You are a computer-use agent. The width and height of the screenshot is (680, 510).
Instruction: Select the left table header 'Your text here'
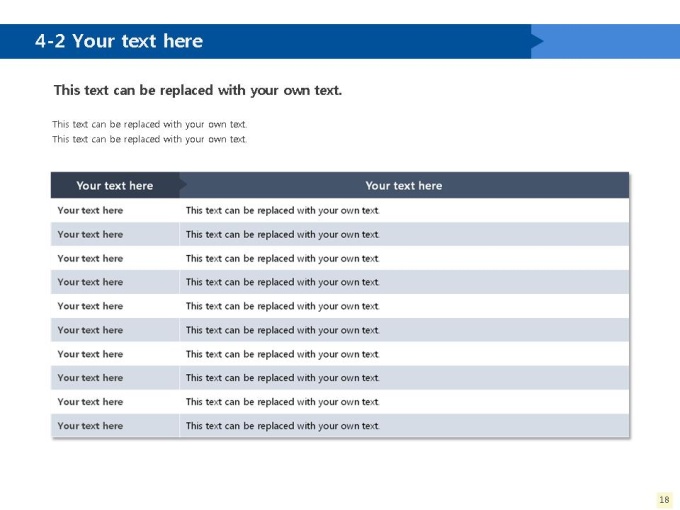click(114, 186)
